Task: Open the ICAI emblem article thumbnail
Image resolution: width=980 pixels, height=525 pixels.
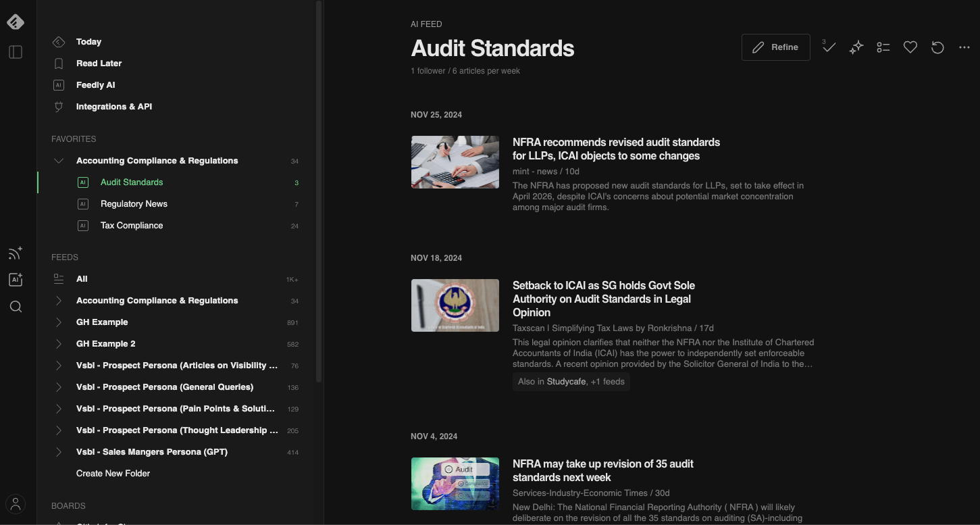Action: click(455, 305)
